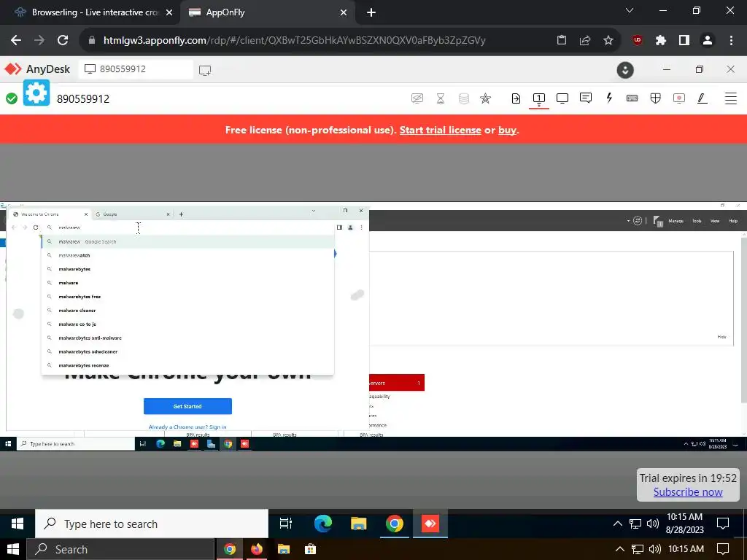
Task: Open uBlock Origin extension icon
Action: click(638, 41)
